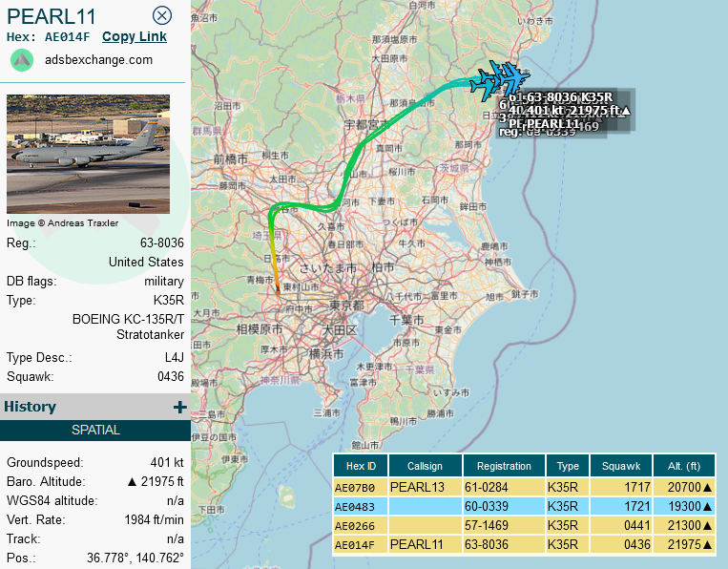The height and width of the screenshot is (569, 728).
Task: Click the Hex: AE014F label in panel
Action: (49, 37)
